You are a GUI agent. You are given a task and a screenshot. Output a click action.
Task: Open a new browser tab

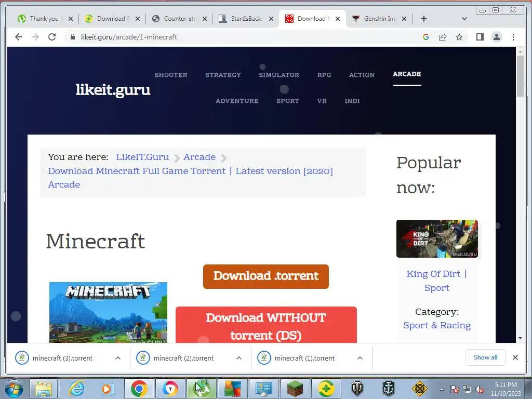(424, 19)
